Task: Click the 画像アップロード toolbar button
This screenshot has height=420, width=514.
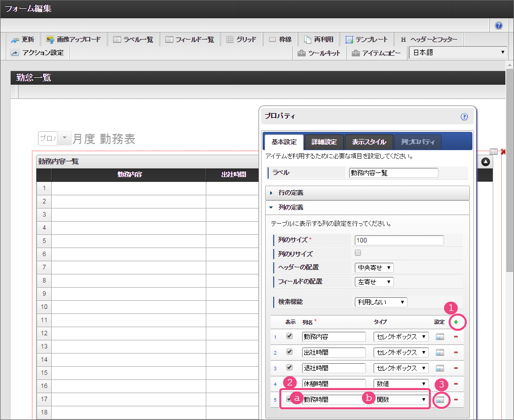Action: 73,40
